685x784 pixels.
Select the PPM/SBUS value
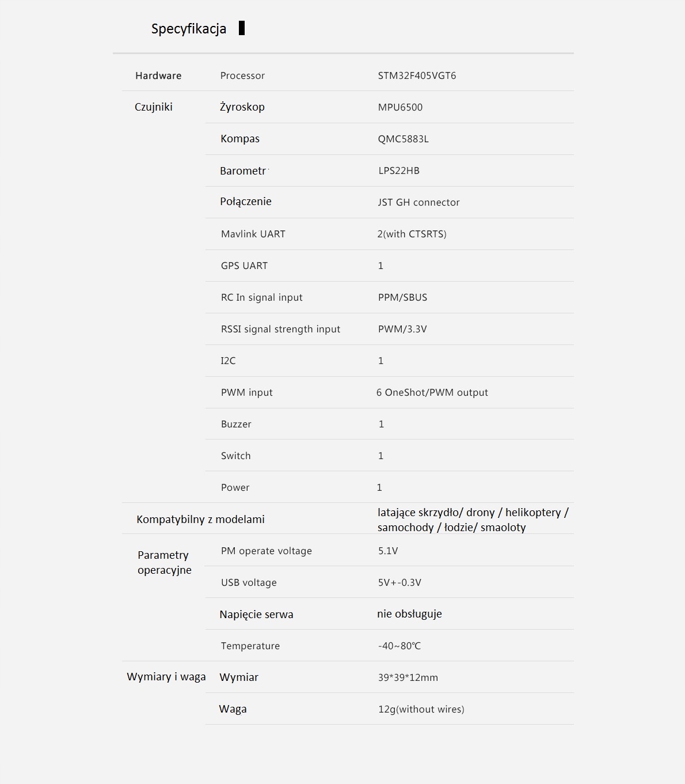click(x=402, y=297)
